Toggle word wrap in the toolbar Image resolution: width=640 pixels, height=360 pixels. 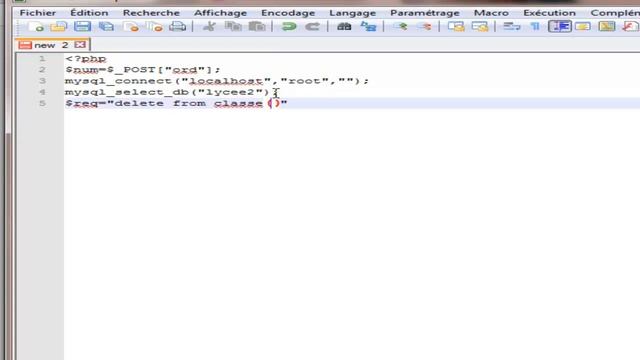511,27
